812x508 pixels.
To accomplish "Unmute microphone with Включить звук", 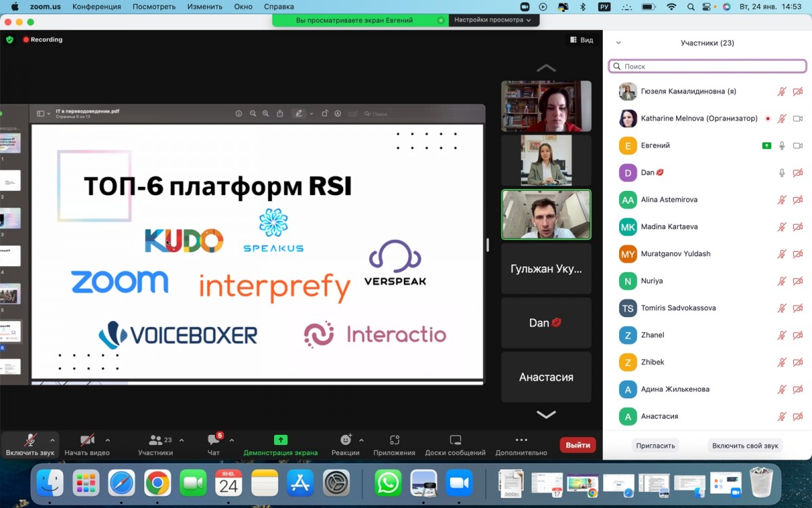I will tap(30, 440).
